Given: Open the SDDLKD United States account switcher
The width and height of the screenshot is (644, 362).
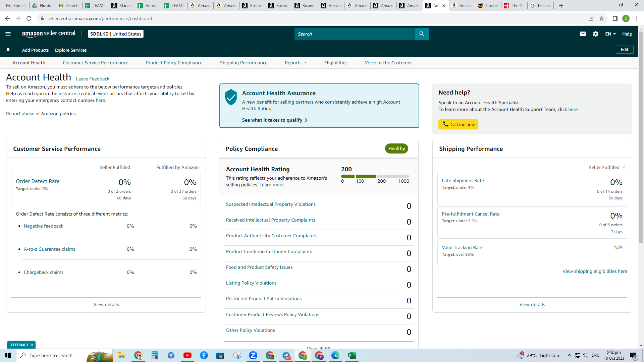Looking at the screenshot, I should 116,34.
